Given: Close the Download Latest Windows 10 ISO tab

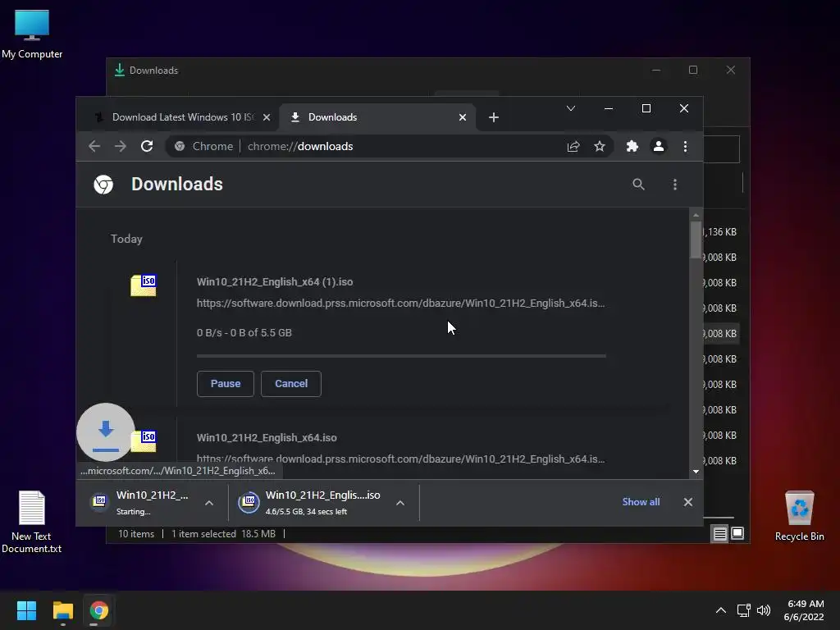Looking at the screenshot, I should (267, 117).
